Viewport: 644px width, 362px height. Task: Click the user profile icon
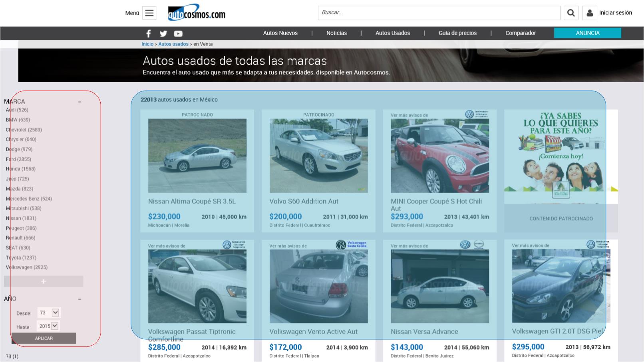(x=589, y=13)
